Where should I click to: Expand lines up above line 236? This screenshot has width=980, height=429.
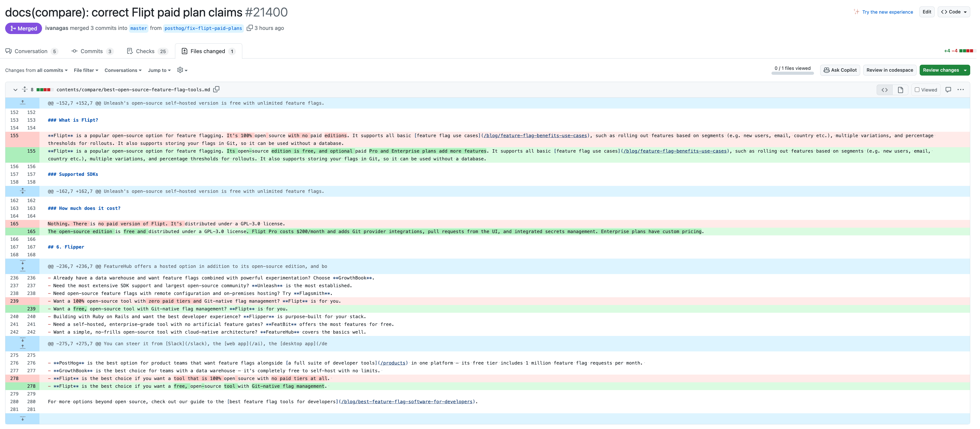click(x=22, y=270)
